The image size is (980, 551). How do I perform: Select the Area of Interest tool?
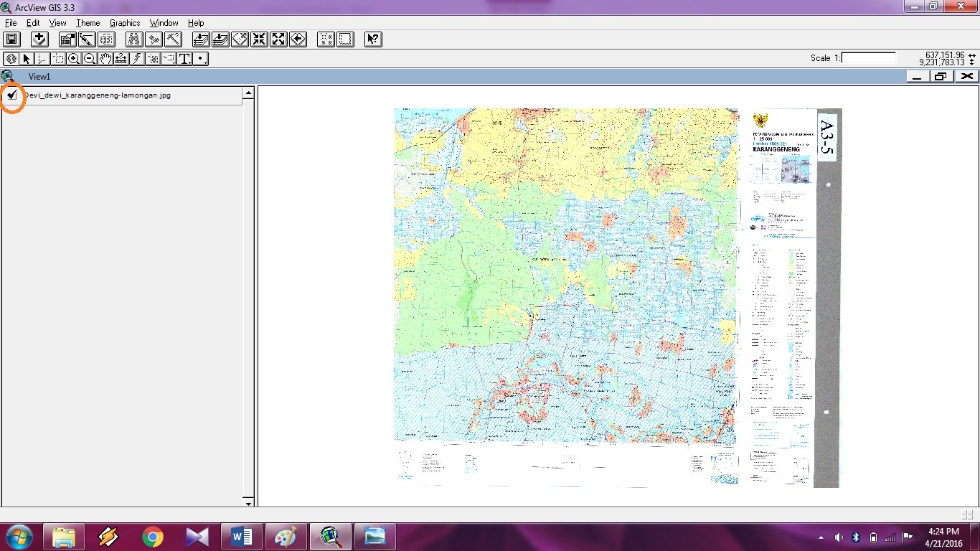click(153, 59)
